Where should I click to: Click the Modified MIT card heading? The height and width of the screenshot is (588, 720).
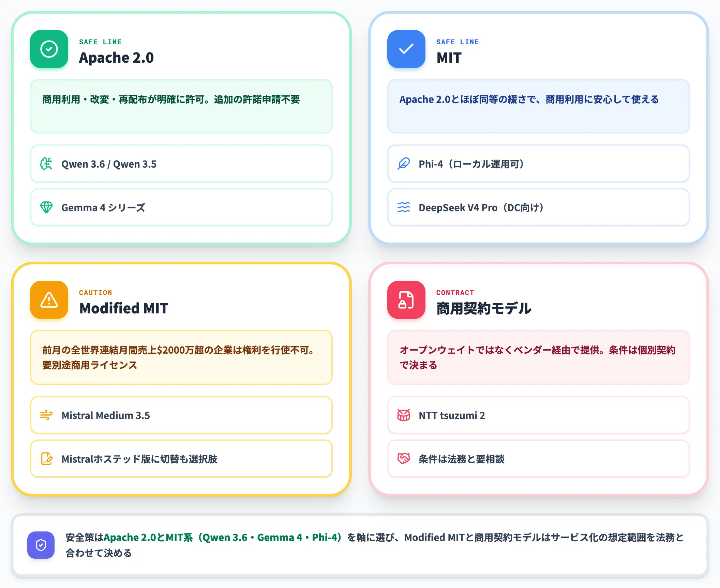pos(124,308)
